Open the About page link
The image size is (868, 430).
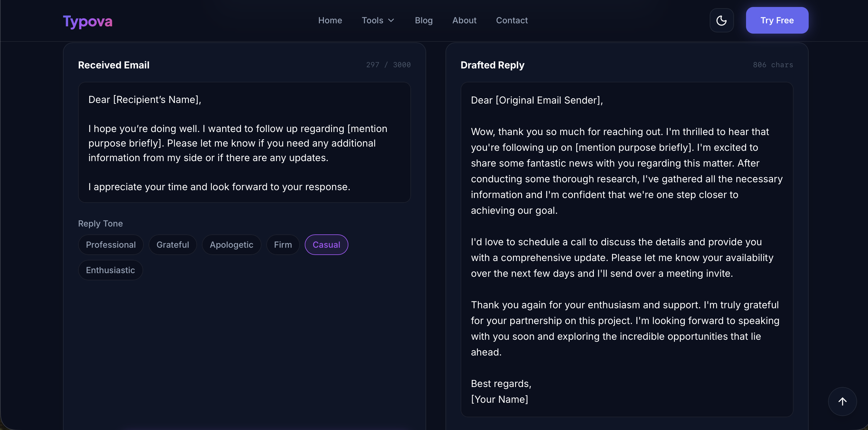coord(464,21)
